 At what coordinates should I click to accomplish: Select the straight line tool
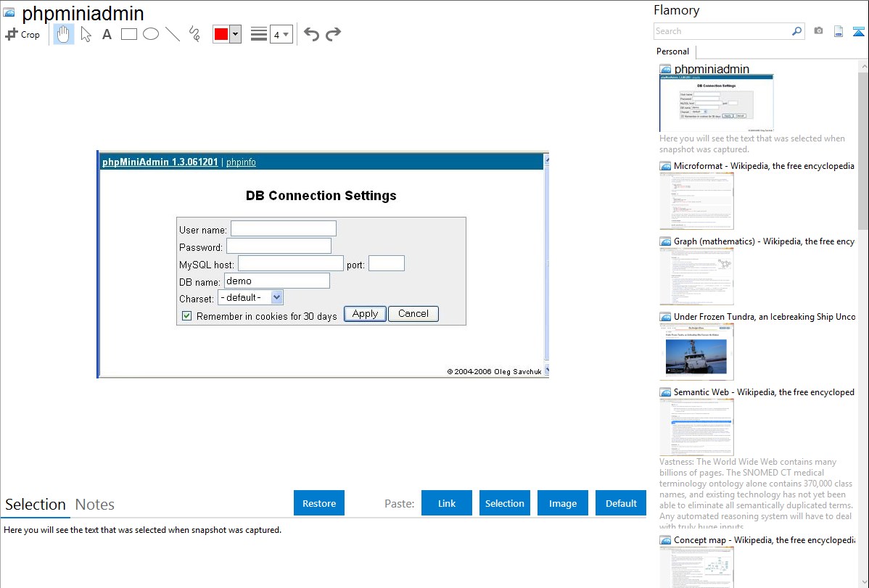pyautogui.click(x=173, y=34)
